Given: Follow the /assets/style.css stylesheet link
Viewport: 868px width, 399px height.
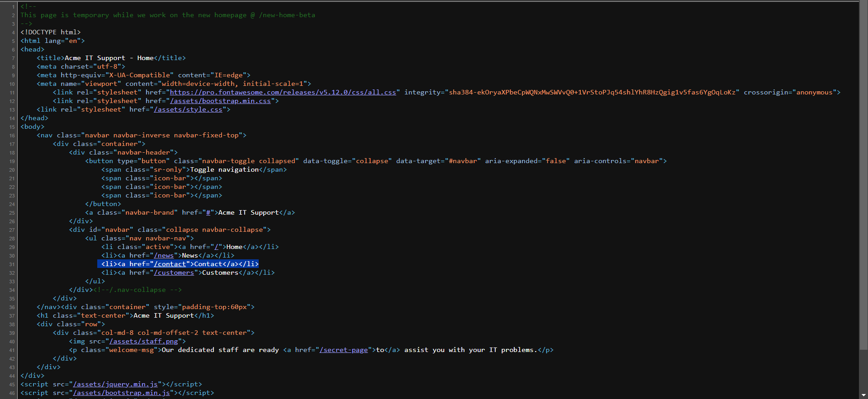Looking at the screenshot, I should pyautogui.click(x=188, y=109).
